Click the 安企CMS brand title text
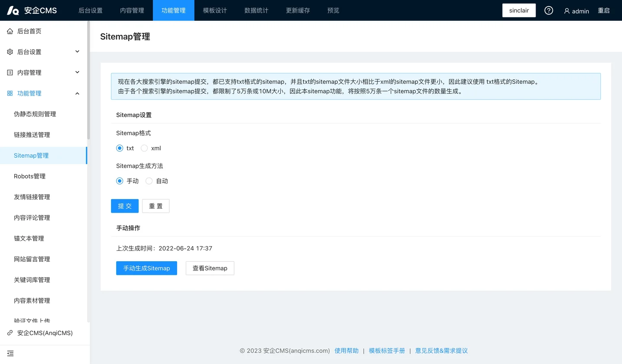 [41, 10]
